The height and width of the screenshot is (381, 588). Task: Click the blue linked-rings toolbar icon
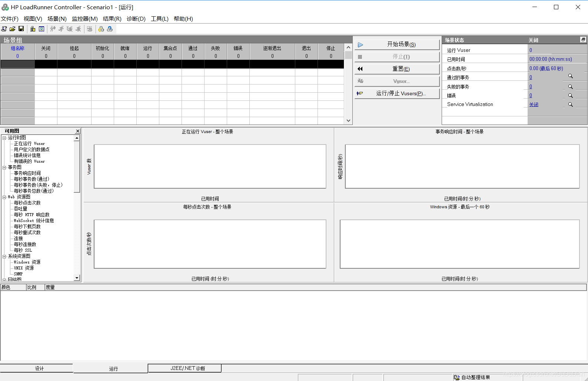coord(110,29)
